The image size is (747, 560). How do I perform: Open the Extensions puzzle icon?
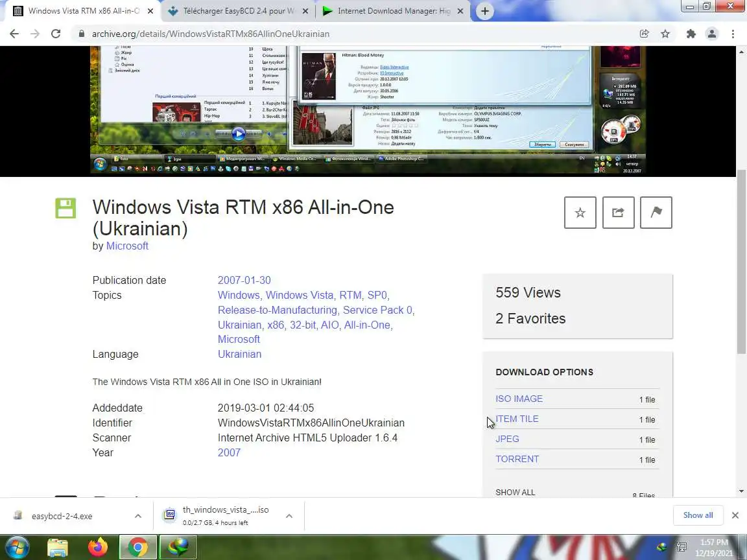tap(691, 34)
